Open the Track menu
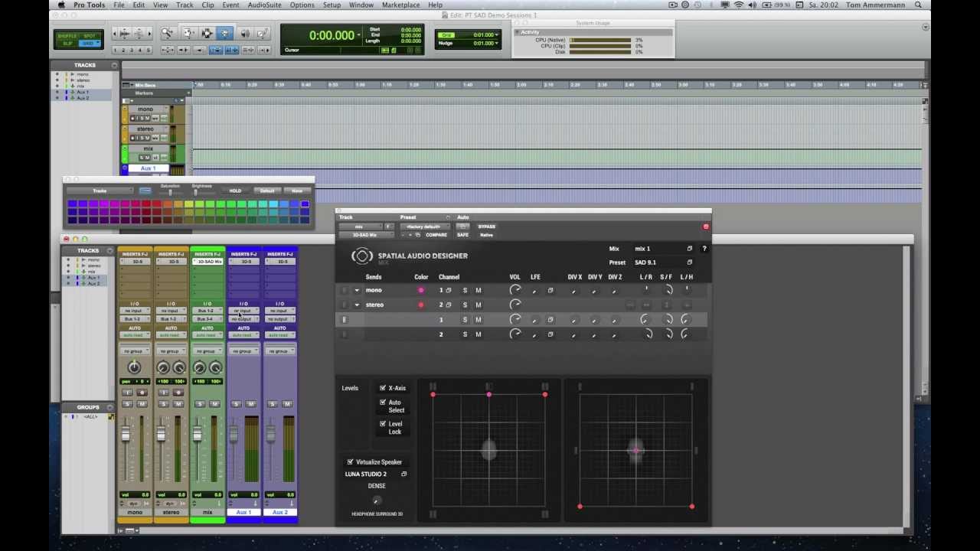The height and width of the screenshot is (551, 980). point(185,5)
